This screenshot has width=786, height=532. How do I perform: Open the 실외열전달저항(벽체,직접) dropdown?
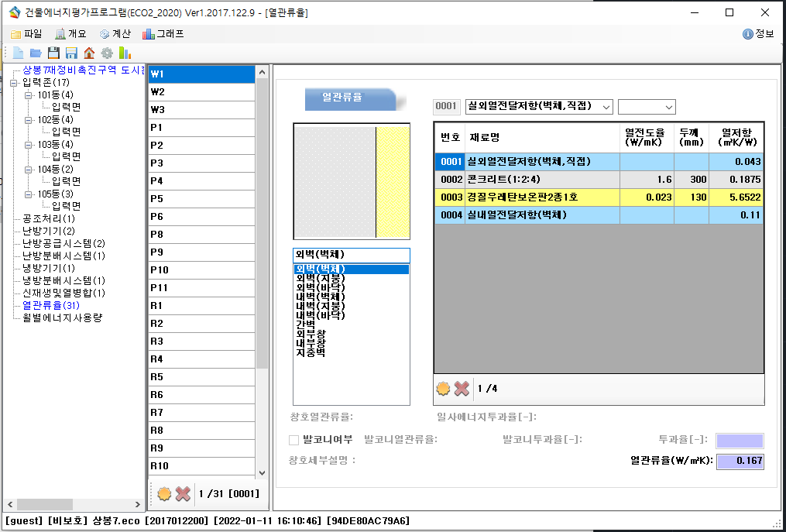(606, 106)
